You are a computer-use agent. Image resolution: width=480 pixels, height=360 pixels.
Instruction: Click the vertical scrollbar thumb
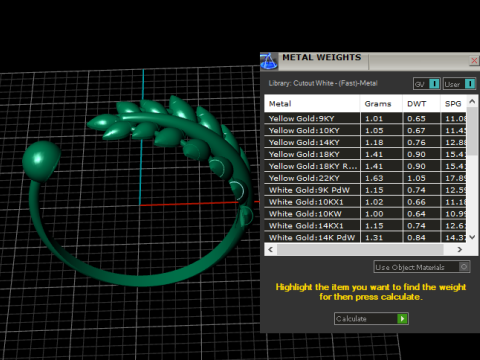(x=472, y=131)
